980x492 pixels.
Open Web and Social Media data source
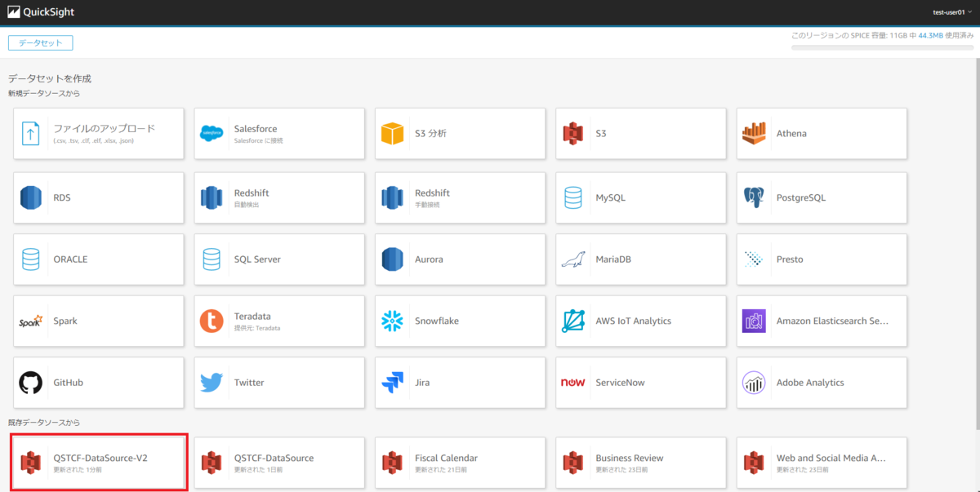coord(822,463)
